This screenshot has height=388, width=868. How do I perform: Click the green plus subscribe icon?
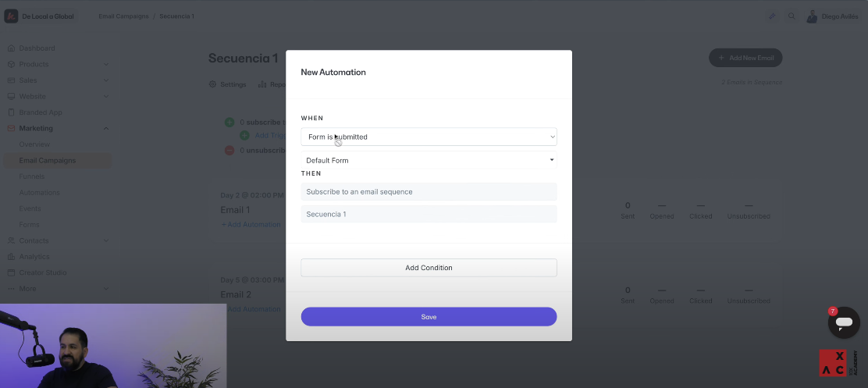(x=229, y=123)
